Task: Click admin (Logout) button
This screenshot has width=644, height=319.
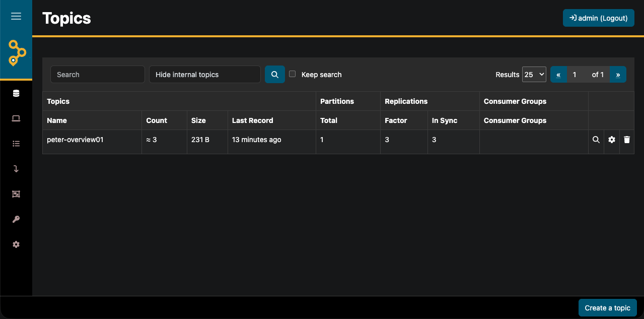Action: coord(598,18)
